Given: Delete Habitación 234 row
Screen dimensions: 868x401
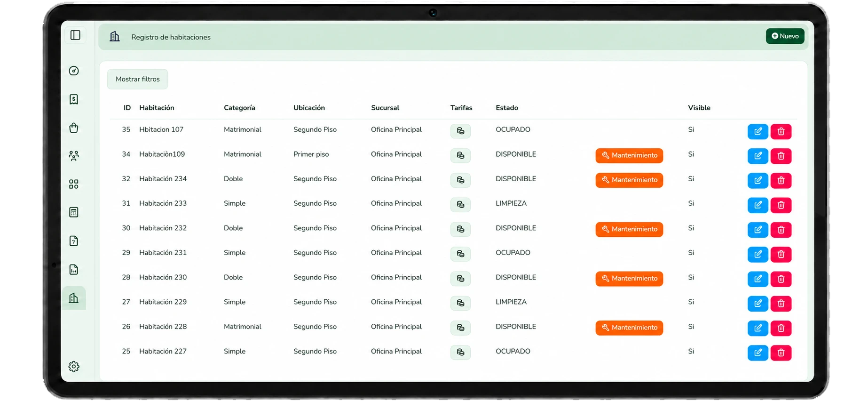Looking at the screenshot, I should coord(781,181).
